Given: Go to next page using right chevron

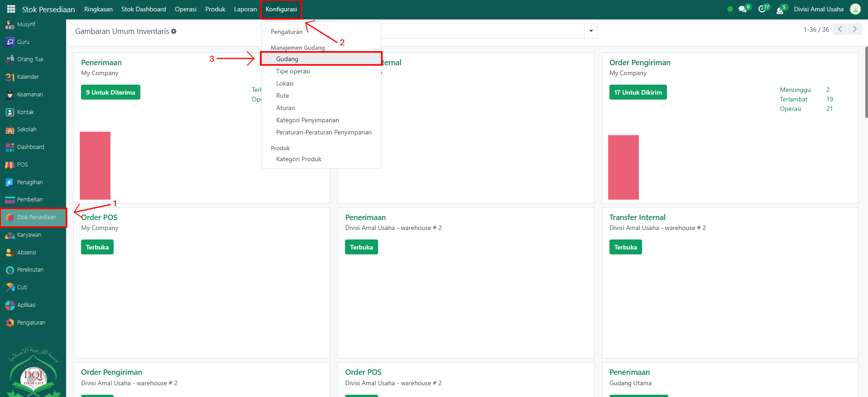Looking at the screenshot, I should (854, 29).
